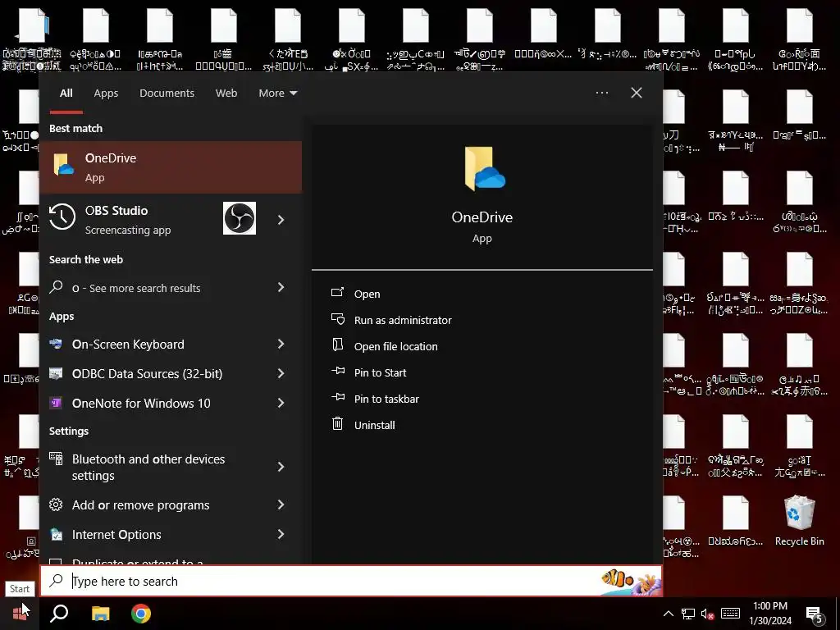Click the Uninstall trash icon

coord(337,424)
